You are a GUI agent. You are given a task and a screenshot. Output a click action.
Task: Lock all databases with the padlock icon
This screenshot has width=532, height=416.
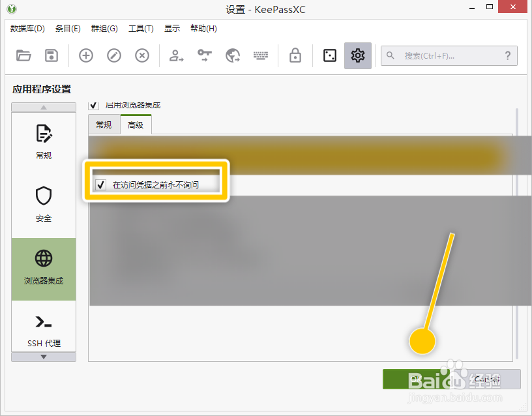click(x=295, y=55)
